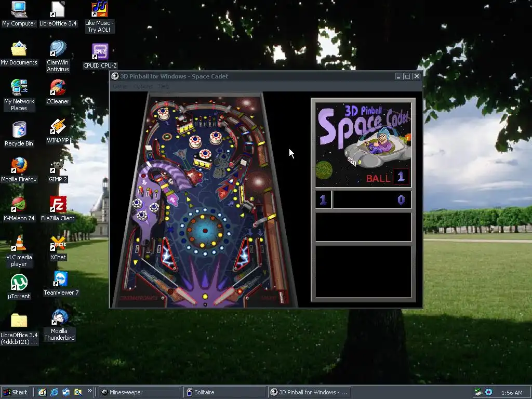Open the Help menu in 3D Pinball

[164, 87]
